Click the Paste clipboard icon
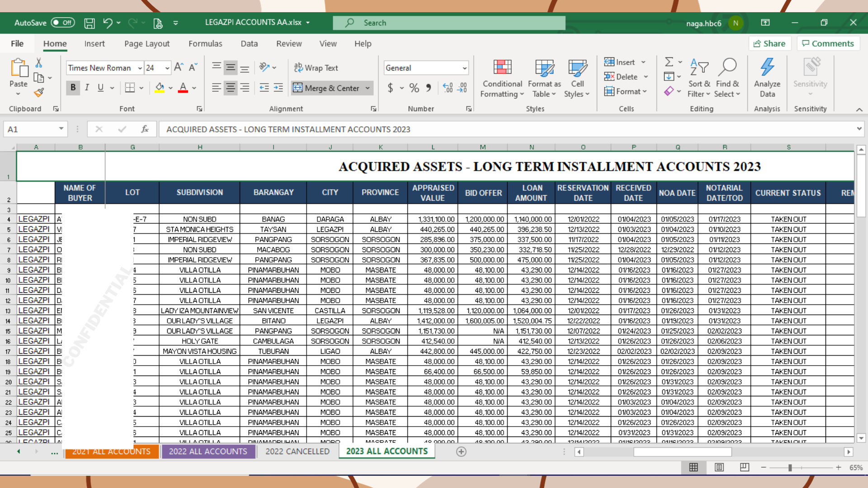 pos(19,68)
